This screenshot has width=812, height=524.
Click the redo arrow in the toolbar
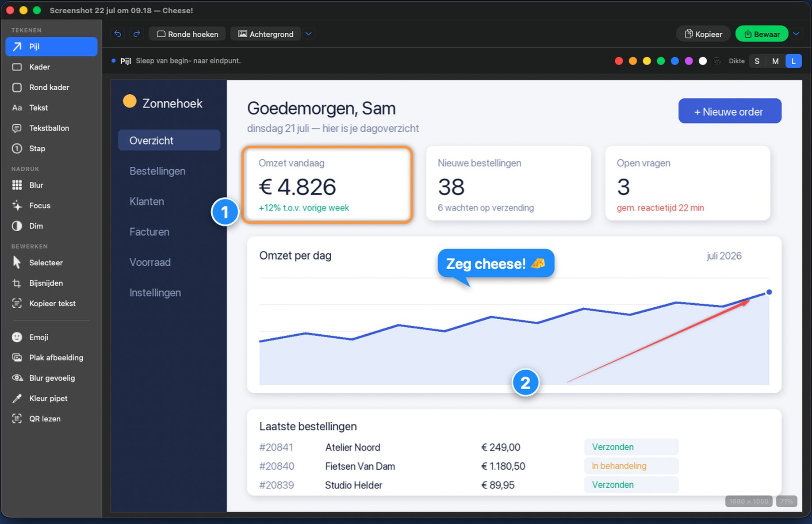[137, 34]
